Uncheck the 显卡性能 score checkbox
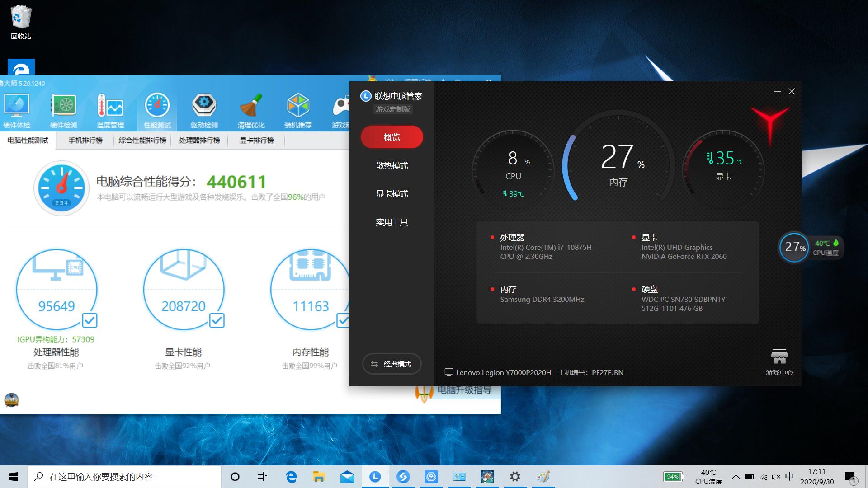The height and width of the screenshot is (488, 868). tap(217, 320)
